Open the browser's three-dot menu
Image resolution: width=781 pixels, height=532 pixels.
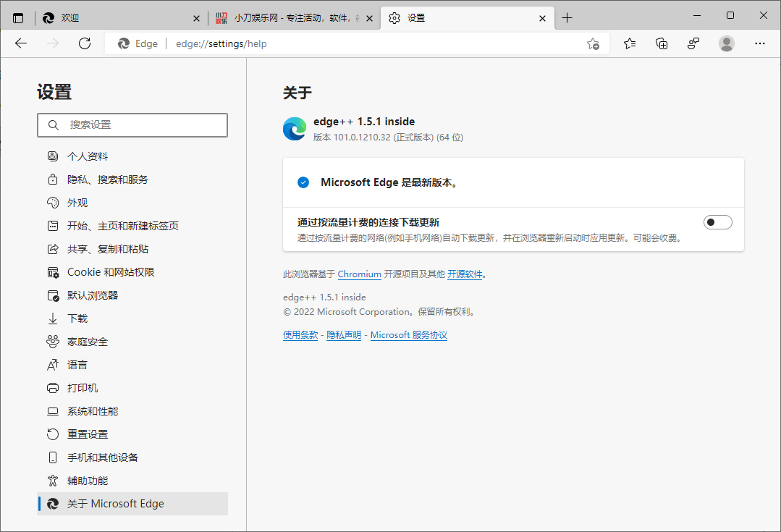click(x=759, y=43)
